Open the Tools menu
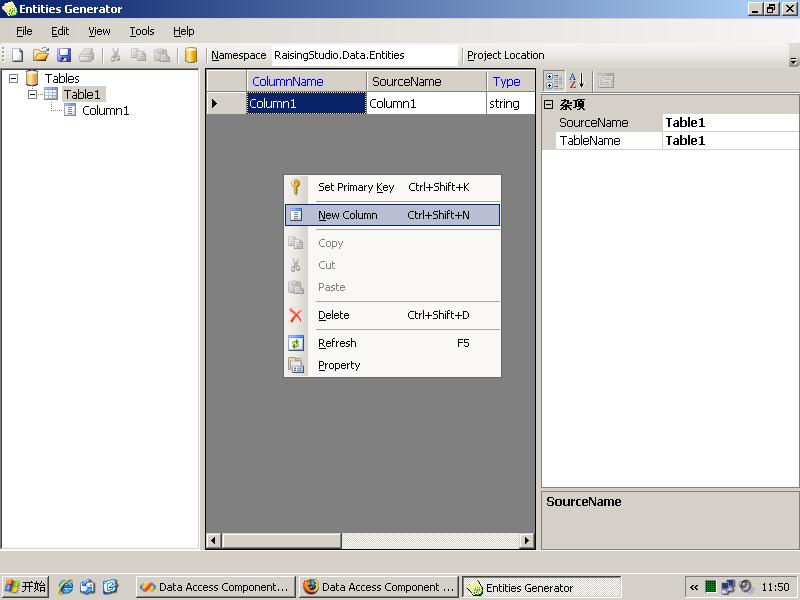This screenshot has width=800, height=600. pyautogui.click(x=142, y=31)
